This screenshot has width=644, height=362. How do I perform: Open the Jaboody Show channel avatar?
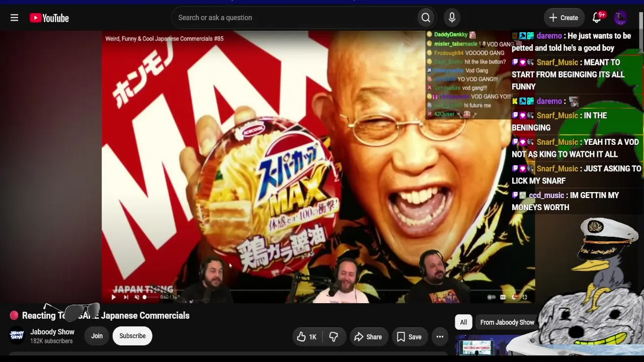pyautogui.click(x=17, y=335)
